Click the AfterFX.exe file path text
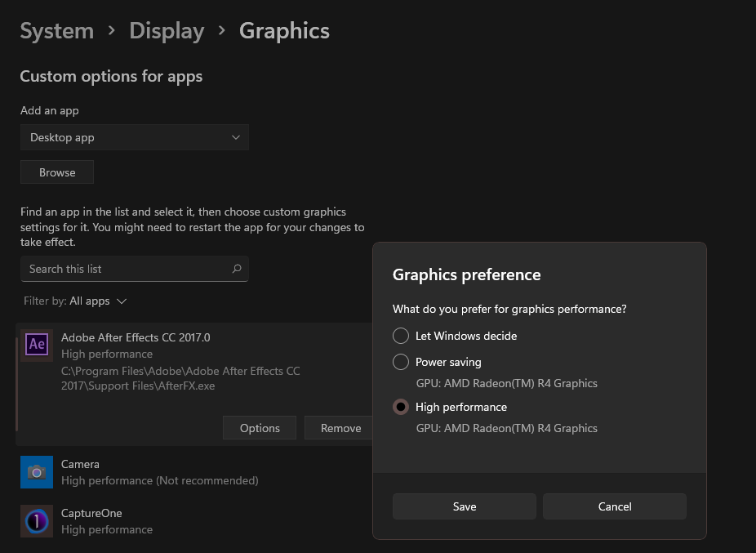This screenshot has width=756, height=553. click(180, 378)
